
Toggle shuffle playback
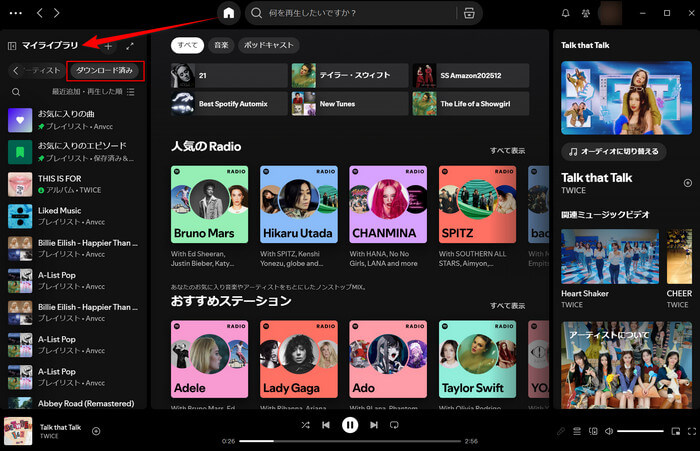tap(305, 425)
